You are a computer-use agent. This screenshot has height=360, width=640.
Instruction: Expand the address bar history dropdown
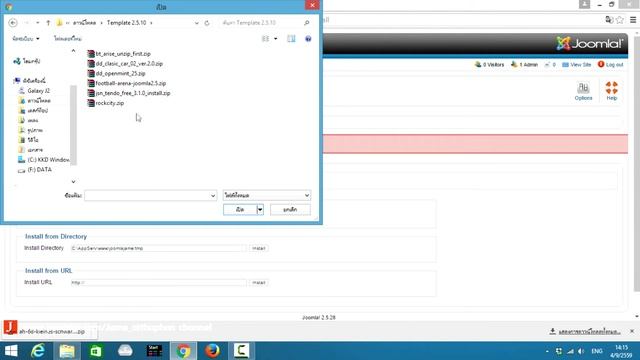[x=197, y=23]
